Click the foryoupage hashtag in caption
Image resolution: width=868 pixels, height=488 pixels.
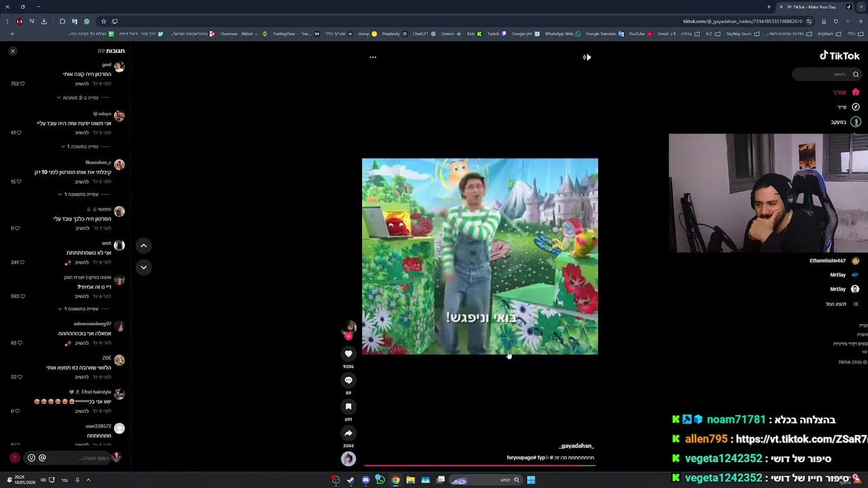(521, 457)
